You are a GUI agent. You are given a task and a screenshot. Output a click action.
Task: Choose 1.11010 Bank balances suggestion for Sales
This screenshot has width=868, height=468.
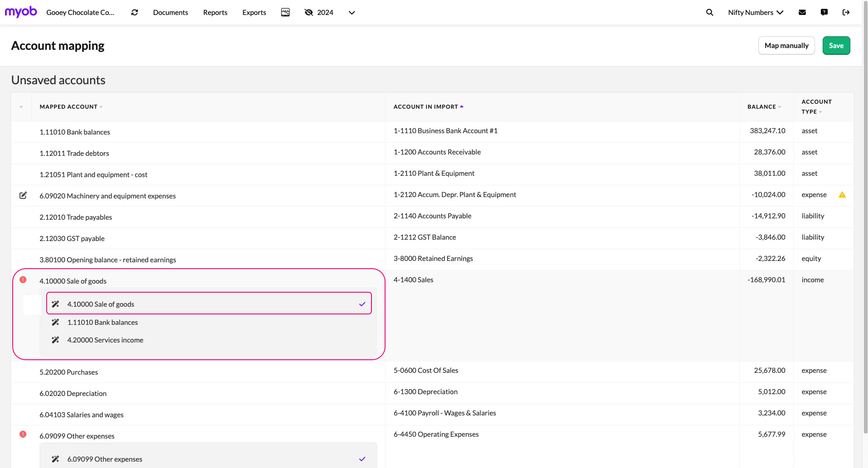pyautogui.click(x=102, y=323)
